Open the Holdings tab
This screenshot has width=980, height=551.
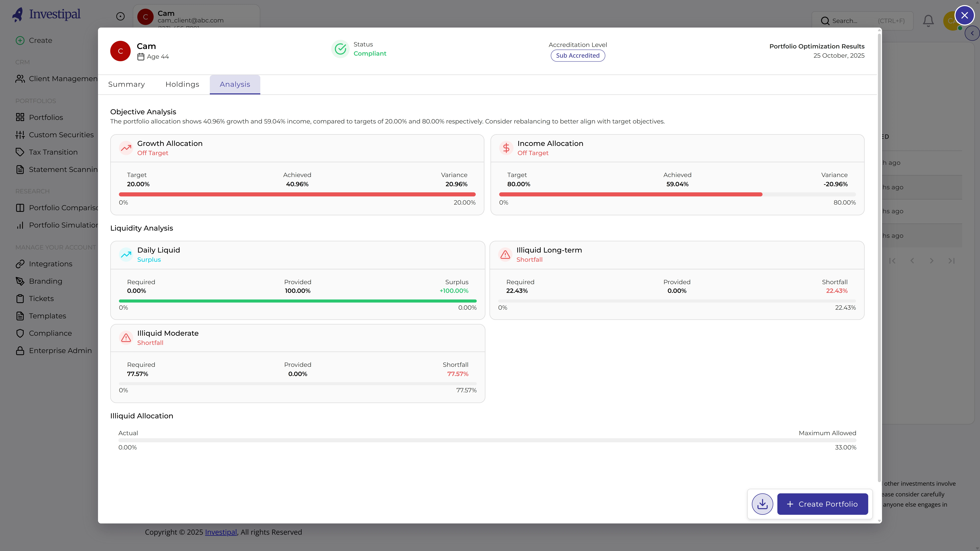(182, 84)
